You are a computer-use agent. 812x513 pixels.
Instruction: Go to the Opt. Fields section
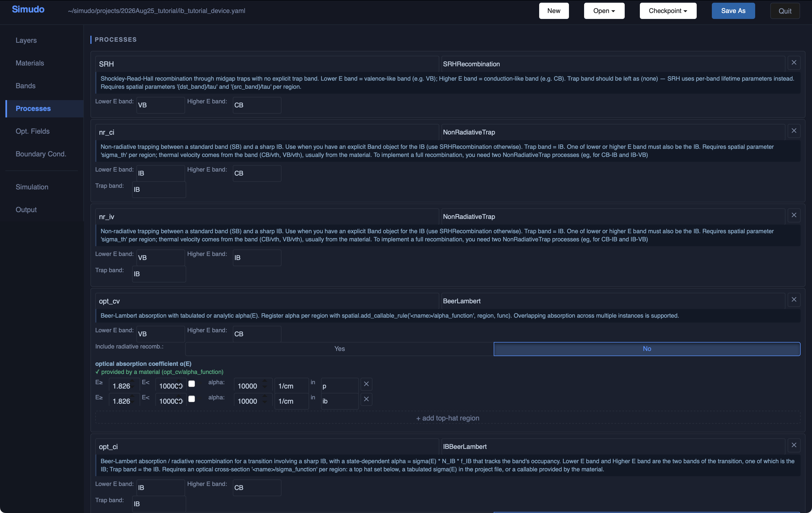pyautogui.click(x=44, y=131)
